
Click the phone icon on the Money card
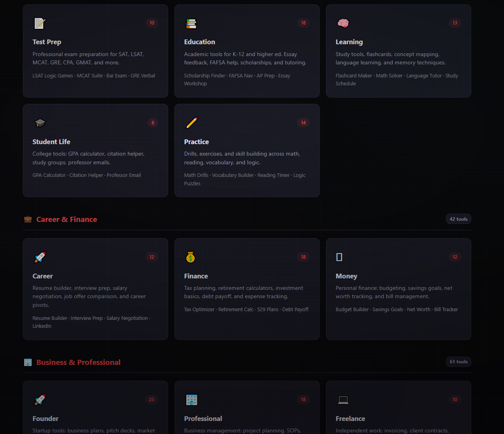[339, 257]
